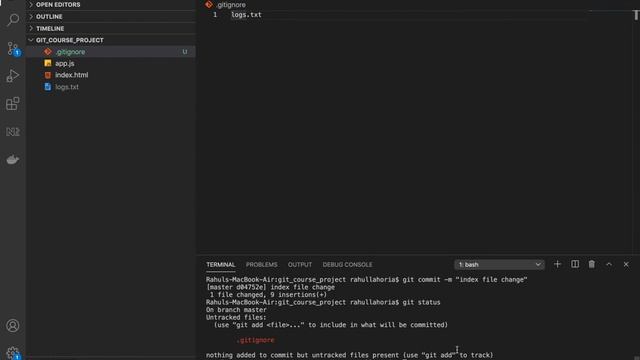Click the red .gitignore in terminal output
This screenshot has height=360, width=640.
pyautogui.click(x=256, y=340)
